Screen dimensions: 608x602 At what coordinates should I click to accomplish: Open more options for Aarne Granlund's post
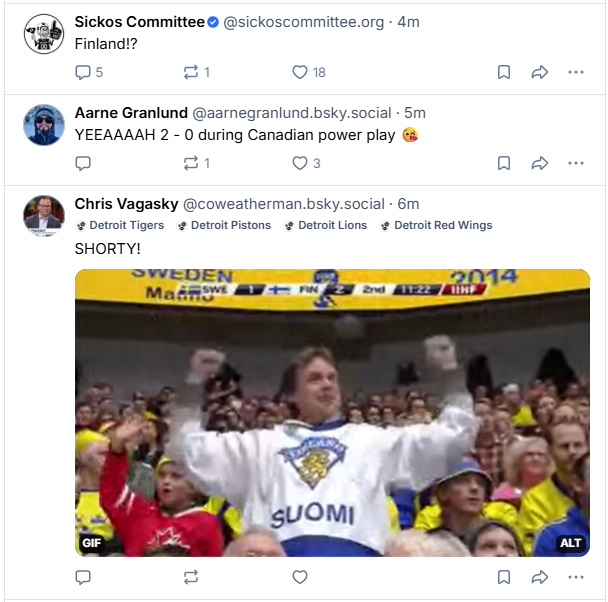coord(575,163)
